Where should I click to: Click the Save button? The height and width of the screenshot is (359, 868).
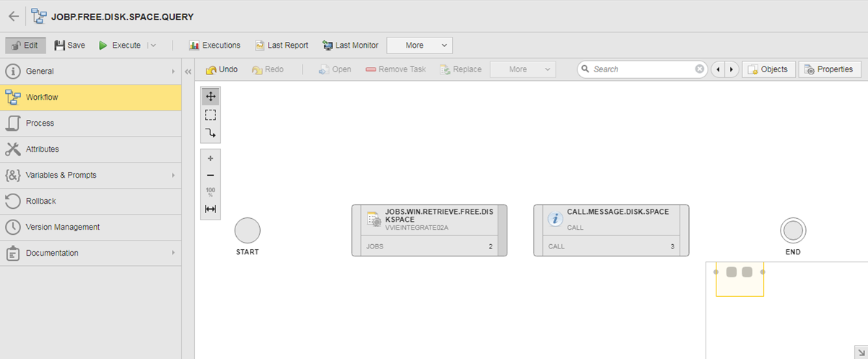point(69,46)
